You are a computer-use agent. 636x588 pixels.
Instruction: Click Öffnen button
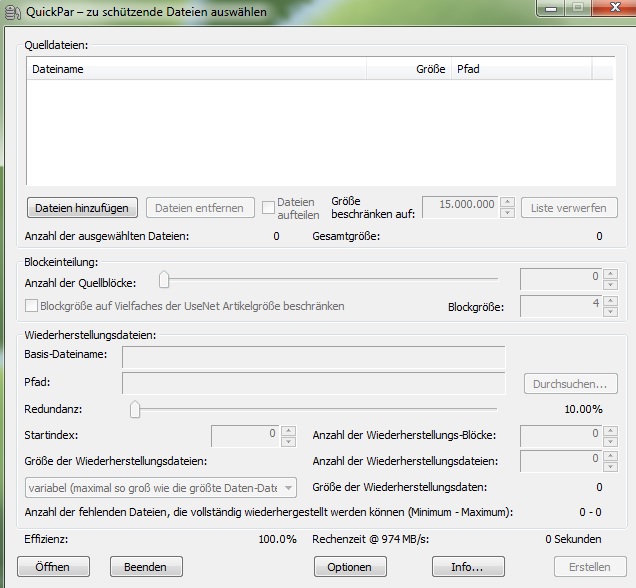(53, 567)
